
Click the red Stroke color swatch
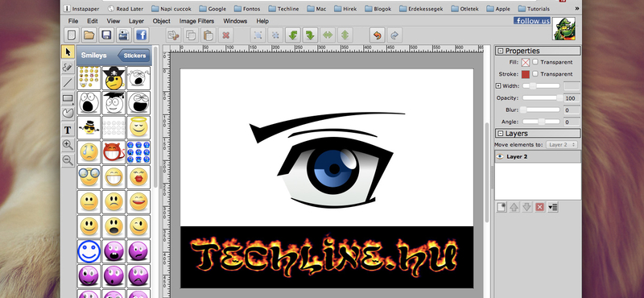coord(526,74)
